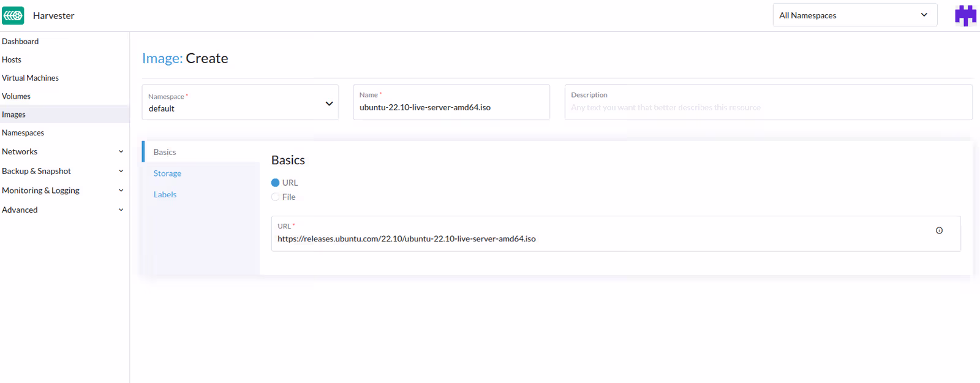Click the URL field info icon

[939, 230]
